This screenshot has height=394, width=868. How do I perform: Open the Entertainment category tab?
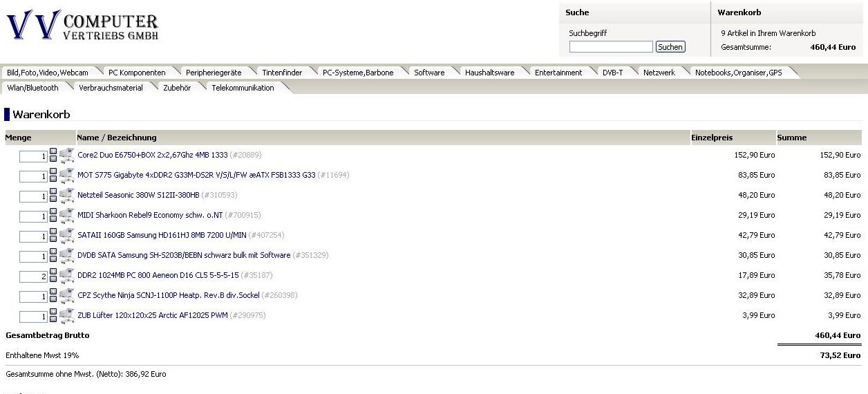pos(558,73)
